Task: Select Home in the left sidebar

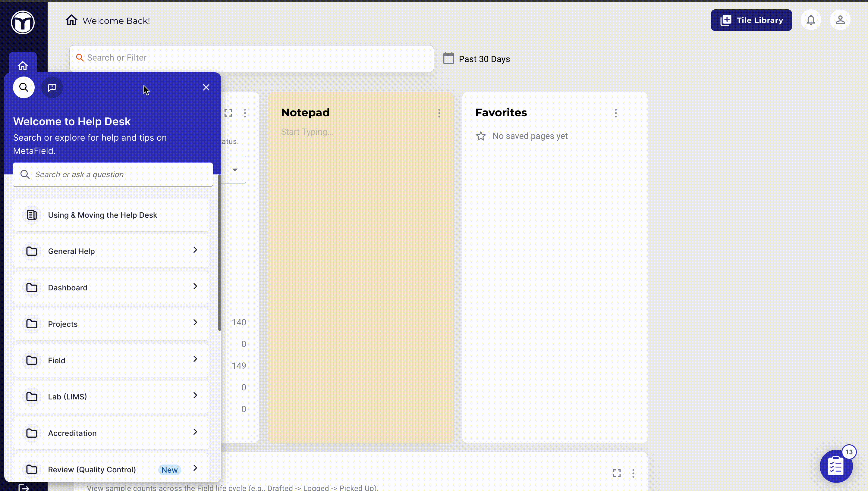Action: tap(23, 65)
